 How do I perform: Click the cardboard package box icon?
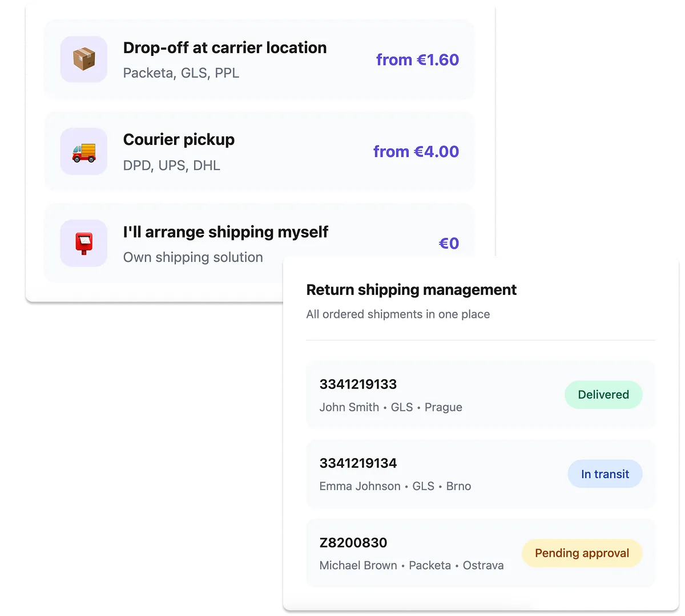pos(84,59)
